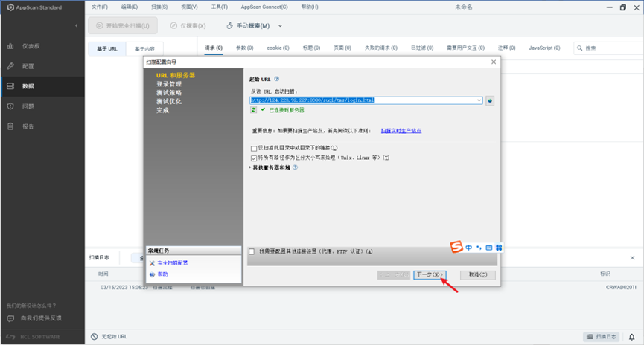Screen dimensions: 644x345
Task: Select 完成 step in wizard list
Action: [162, 110]
